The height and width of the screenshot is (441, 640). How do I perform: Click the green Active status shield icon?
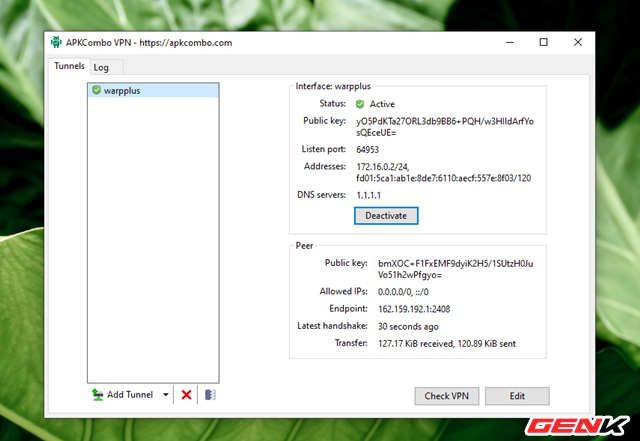point(361,103)
